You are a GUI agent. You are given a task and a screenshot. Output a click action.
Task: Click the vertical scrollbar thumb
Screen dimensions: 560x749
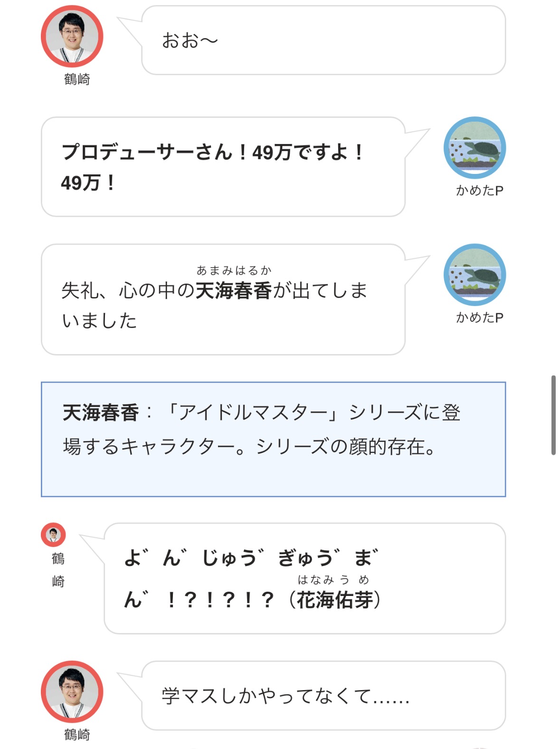[x=553, y=415]
